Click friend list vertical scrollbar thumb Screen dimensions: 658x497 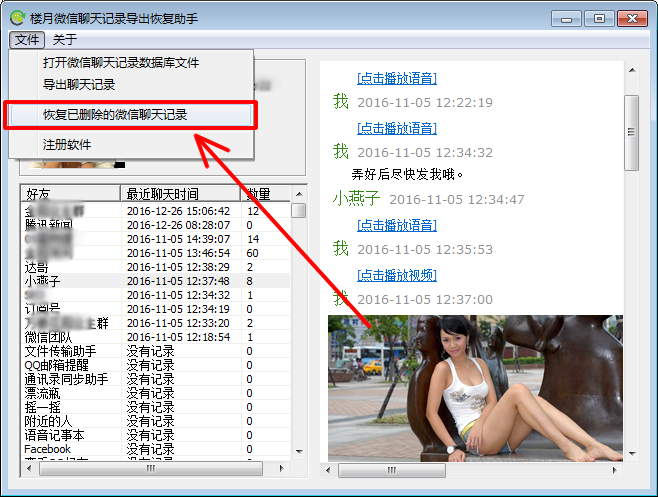(299, 210)
